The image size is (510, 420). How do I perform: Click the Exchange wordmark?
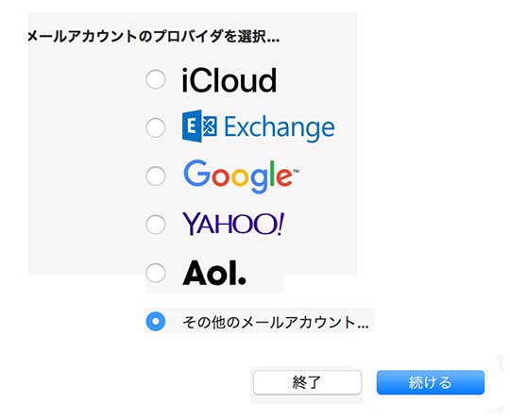[x=280, y=128]
